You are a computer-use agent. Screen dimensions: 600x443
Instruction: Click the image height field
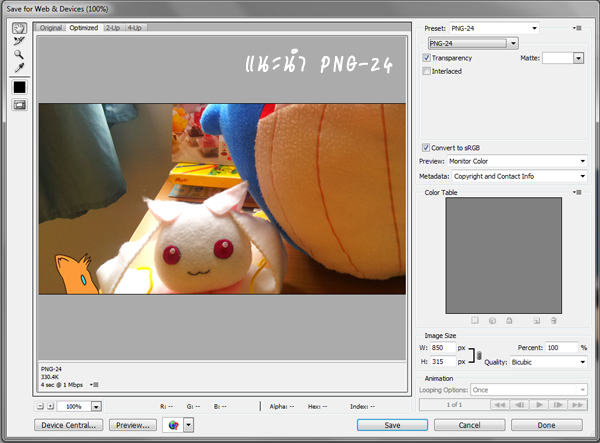[x=443, y=362]
